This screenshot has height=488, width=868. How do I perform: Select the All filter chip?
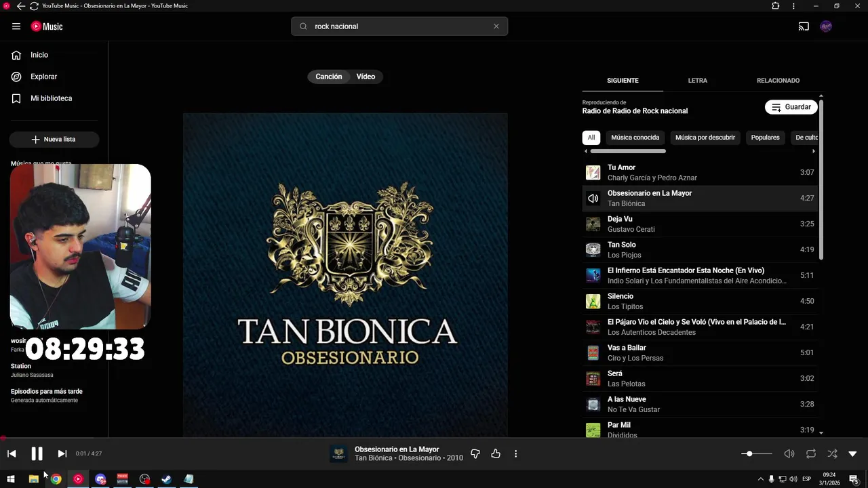pos(591,138)
